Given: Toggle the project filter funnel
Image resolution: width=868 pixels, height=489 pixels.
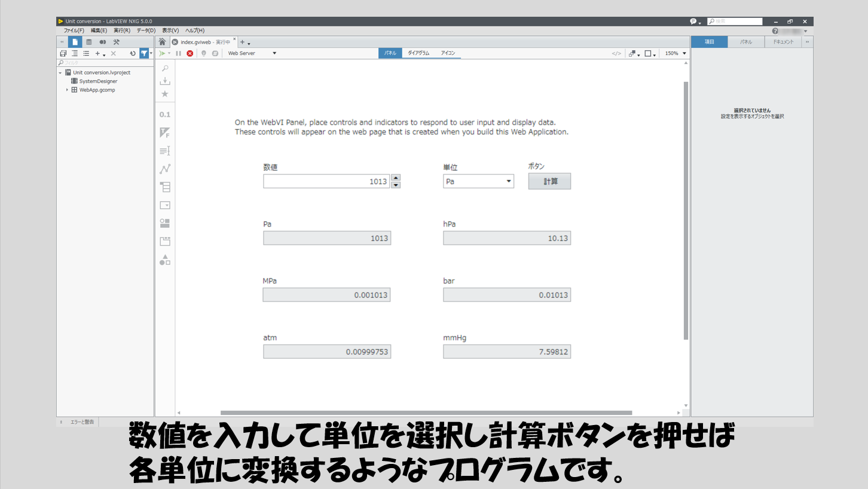Looking at the screenshot, I should click(x=144, y=53).
